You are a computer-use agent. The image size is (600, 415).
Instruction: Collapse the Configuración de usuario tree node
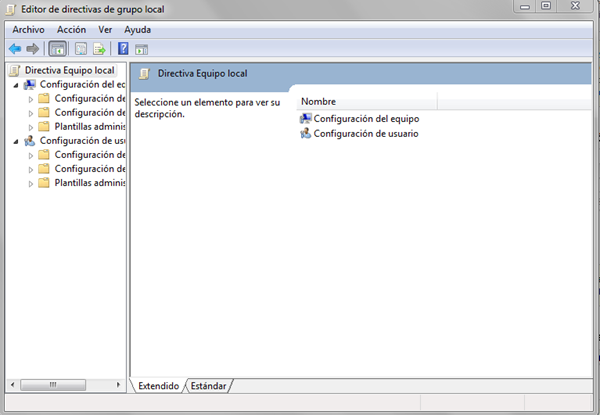[x=16, y=142]
